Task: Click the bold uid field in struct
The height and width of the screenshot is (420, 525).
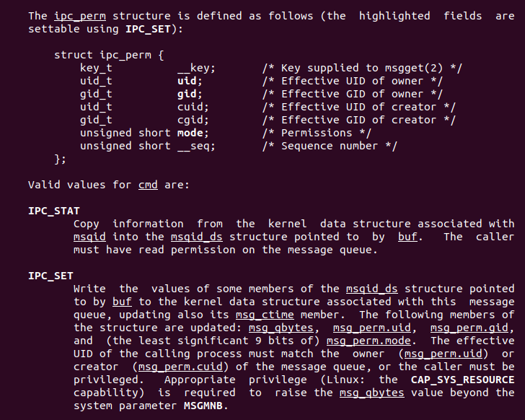Action: (x=187, y=81)
